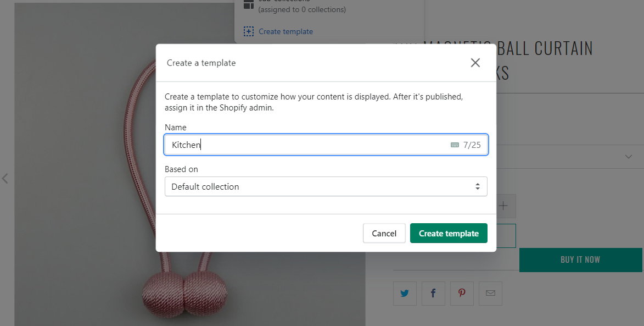Screen dimensions: 644x326
Task: Click the previous image arrow on left
Action: tap(5, 179)
